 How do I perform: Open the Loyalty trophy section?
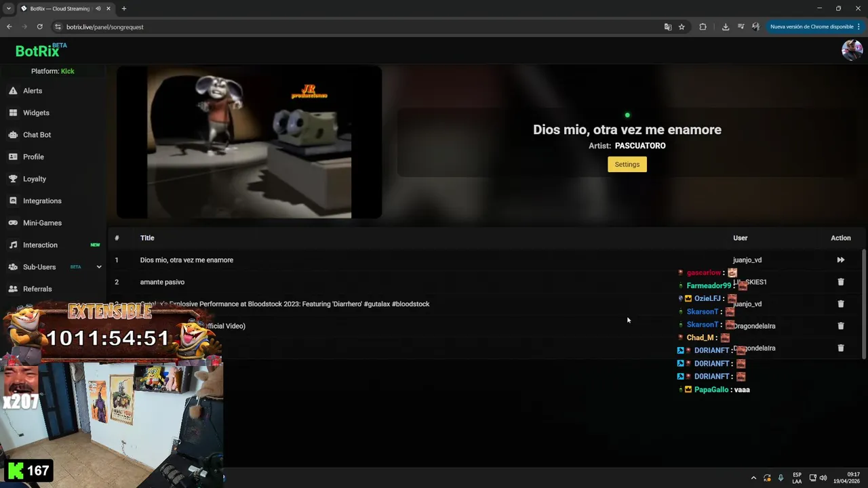pyautogui.click(x=35, y=179)
